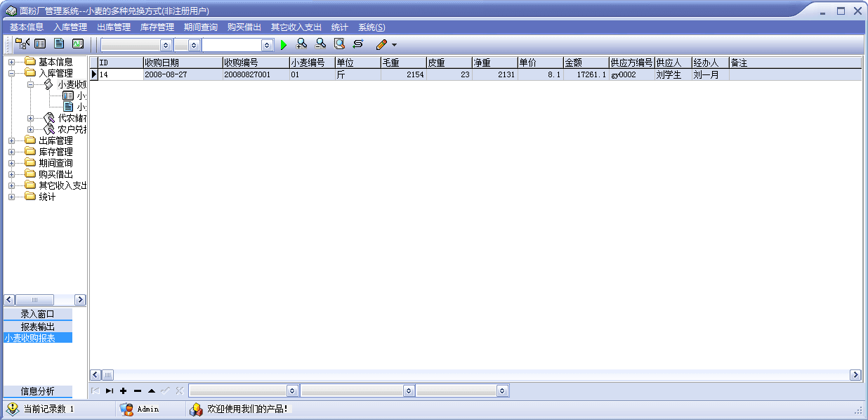The width and height of the screenshot is (868, 420).
Task: Select the 农户兑换 tree node
Action: pos(72,129)
